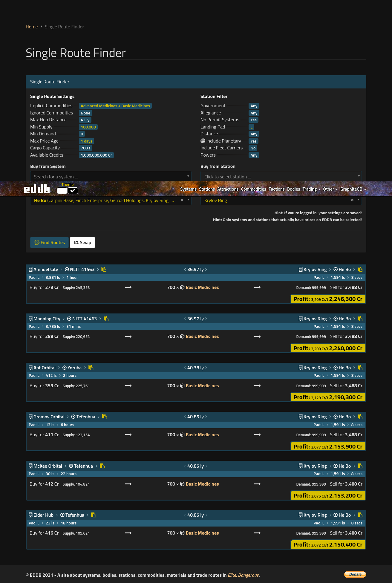The width and height of the screenshot is (392, 583).
Task: Swap the buy and sell stations
Action: point(82,242)
